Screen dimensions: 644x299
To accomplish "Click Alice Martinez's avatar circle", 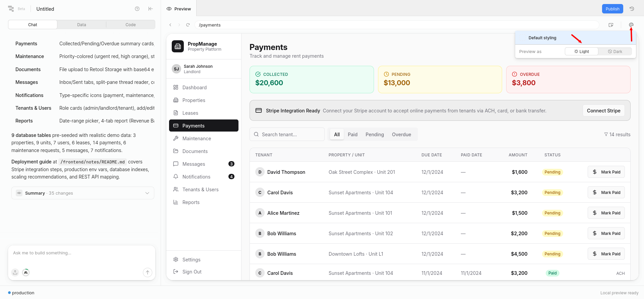I will coord(260,213).
